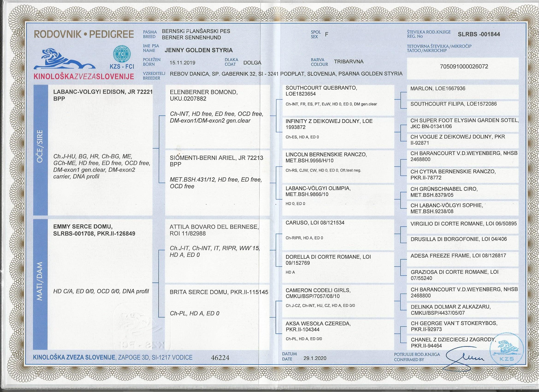
Task: Click VIRGILIO DI CORTE ROMANE cell
Action: [463, 226]
